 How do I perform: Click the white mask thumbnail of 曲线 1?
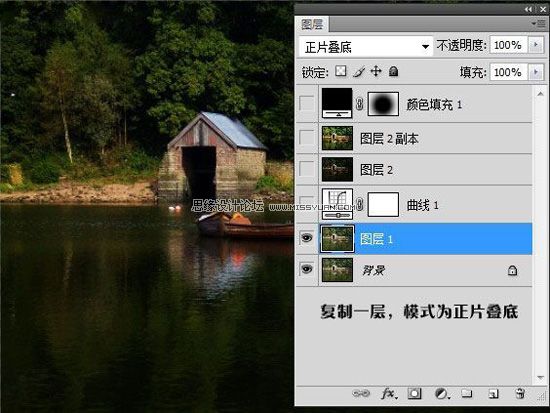(383, 204)
